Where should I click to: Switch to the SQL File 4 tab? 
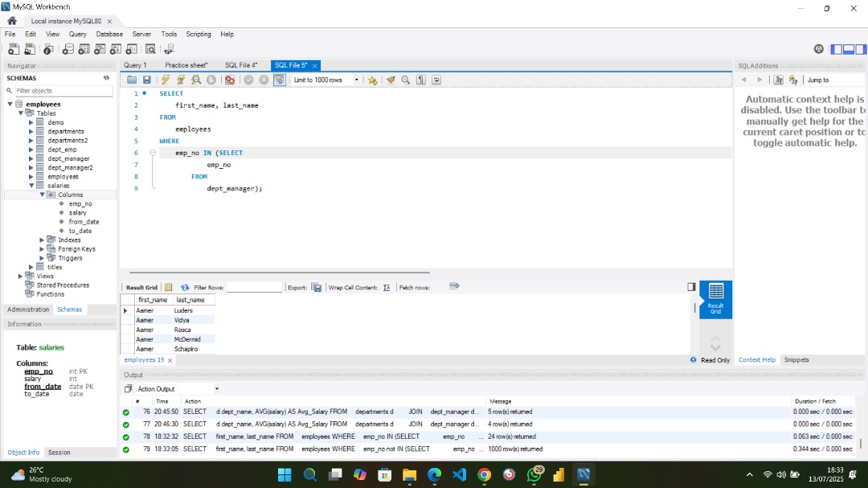pos(243,65)
